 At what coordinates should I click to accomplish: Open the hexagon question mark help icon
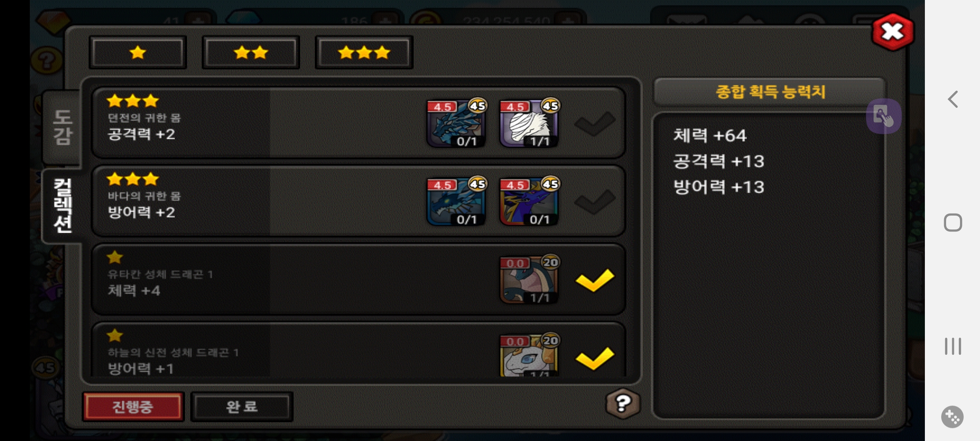click(623, 404)
